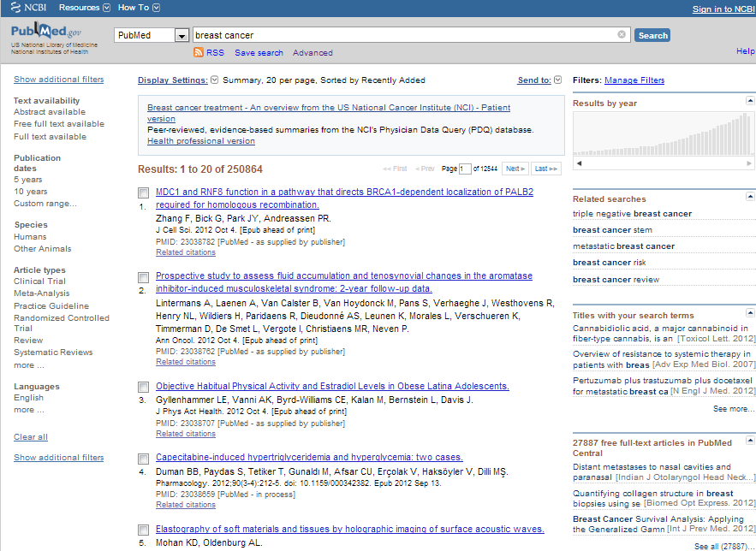Filter by Free full text available

(x=59, y=124)
